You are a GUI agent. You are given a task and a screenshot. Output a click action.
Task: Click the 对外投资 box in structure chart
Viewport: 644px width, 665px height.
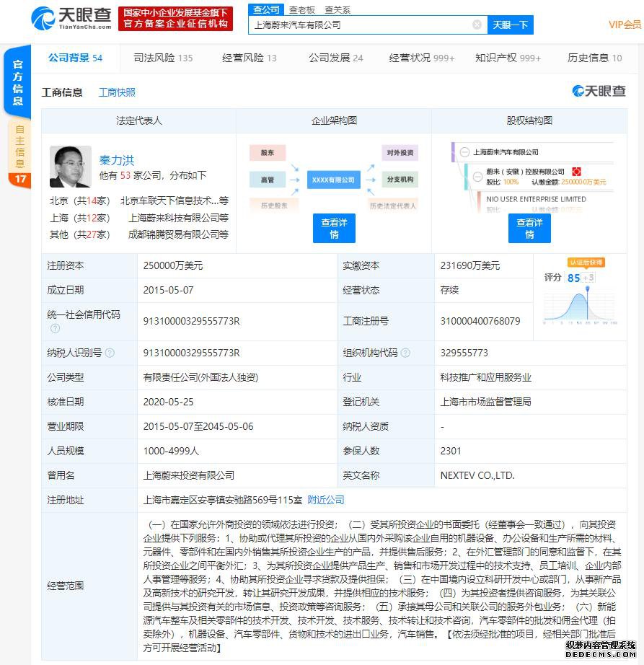click(x=400, y=153)
